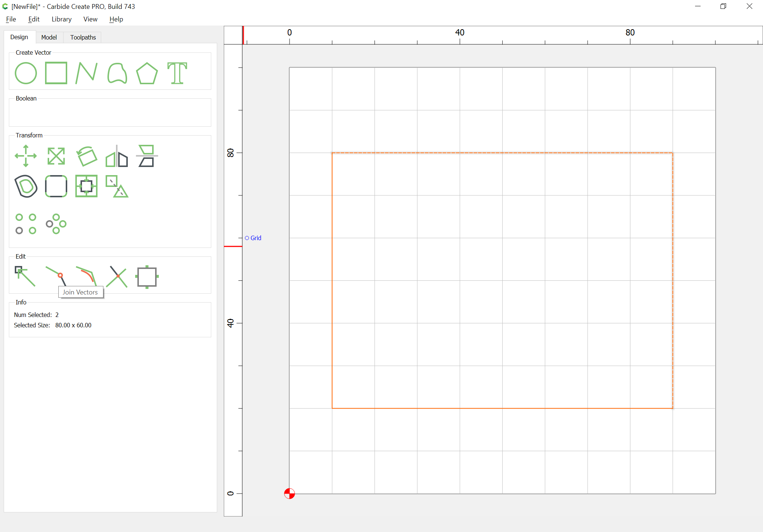
Task: Activate the Move transform tool
Action: tap(26, 156)
